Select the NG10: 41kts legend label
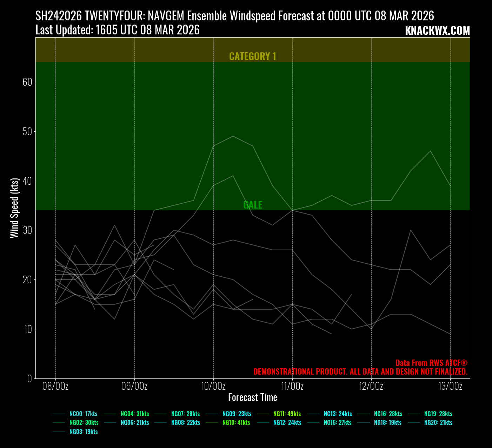Viewport: 492px width, 448px height. (x=236, y=423)
